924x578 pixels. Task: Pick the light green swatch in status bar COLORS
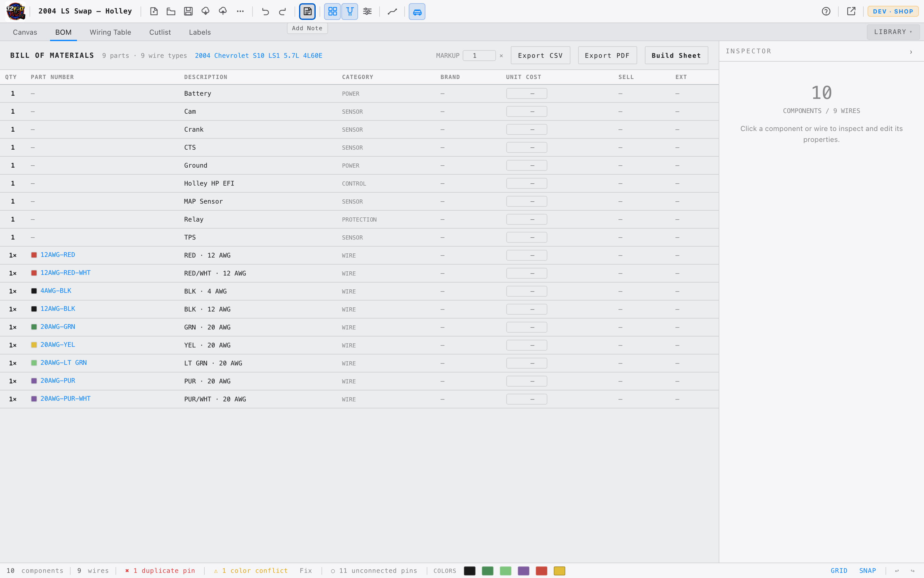[x=506, y=571]
